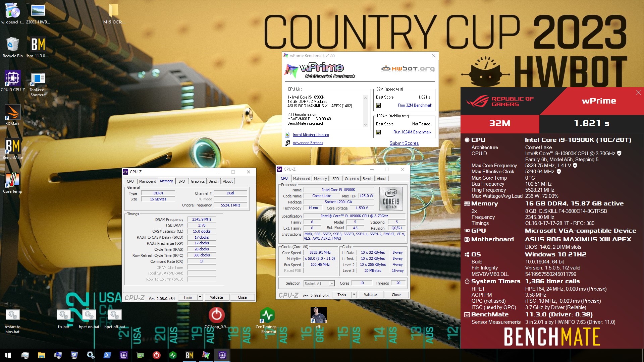Open the w_opencl_r desktop icon
This screenshot has width=644, height=362.
click(x=13, y=13)
